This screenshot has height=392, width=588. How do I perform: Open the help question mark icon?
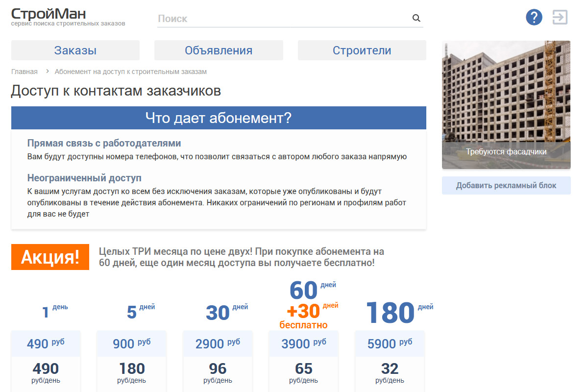coord(534,17)
